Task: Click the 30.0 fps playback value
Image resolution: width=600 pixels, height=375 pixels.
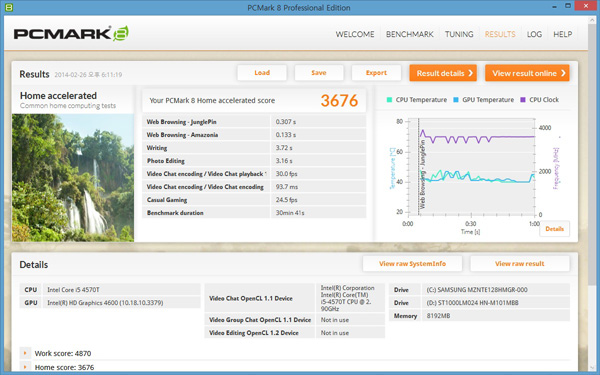Action: (286, 174)
